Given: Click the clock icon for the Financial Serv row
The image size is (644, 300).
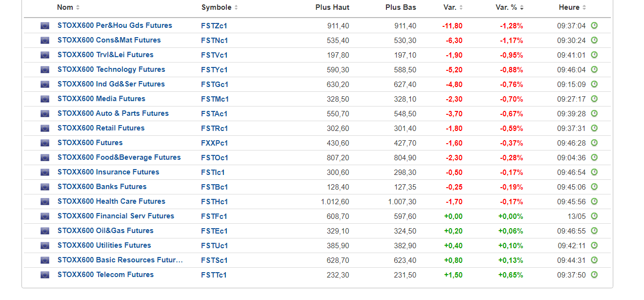Looking at the screenshot, I should pos(594,216).
